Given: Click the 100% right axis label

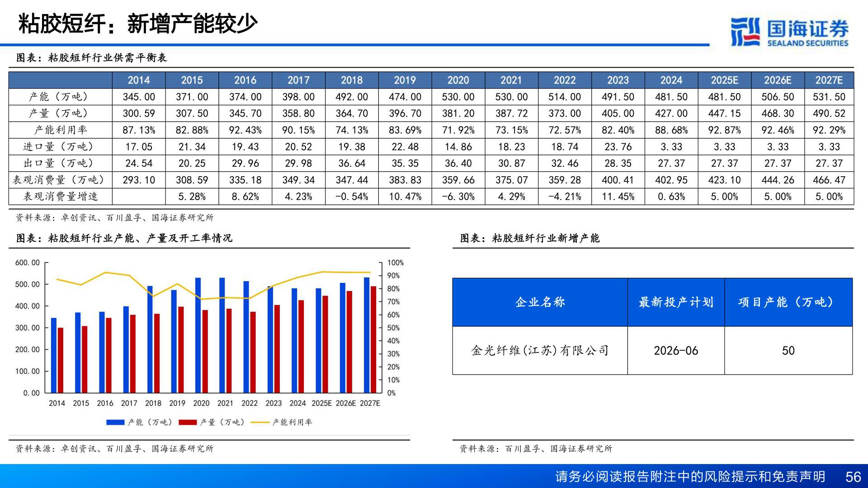Looking at the screenshot, I should [395, 263].
